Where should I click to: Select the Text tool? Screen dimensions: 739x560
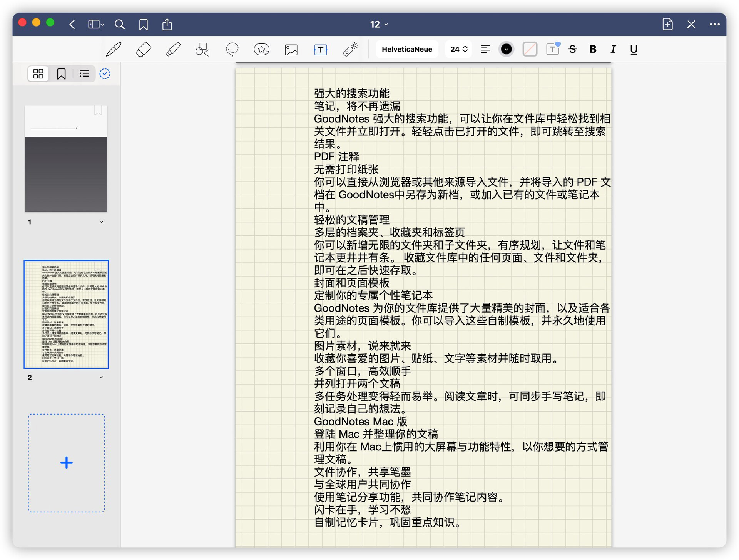click(x=321, y=49)
